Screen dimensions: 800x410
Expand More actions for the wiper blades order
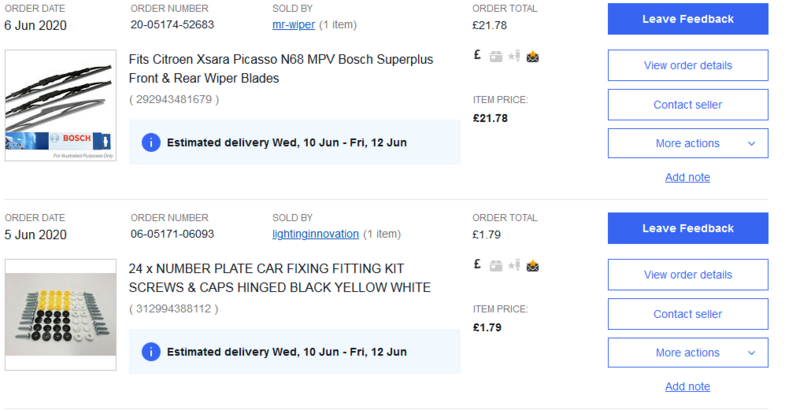coord(688,143)
